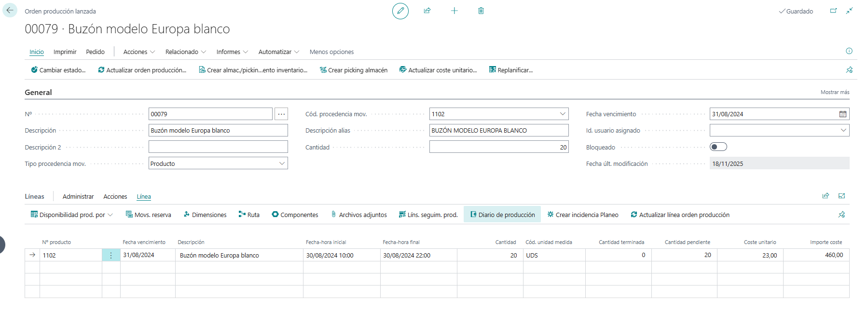Click the Cambiar estado action
The width and height of the screenshot is (868, 313).
pos(58,70)
